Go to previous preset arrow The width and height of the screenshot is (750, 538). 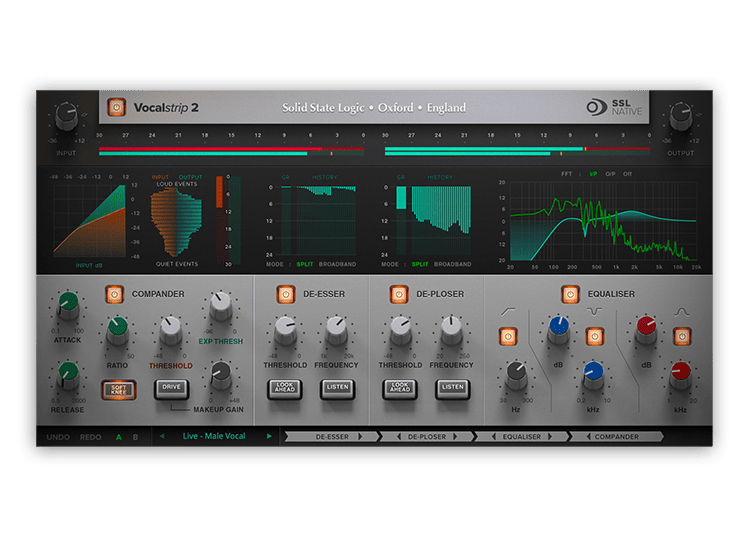(162, 436)
